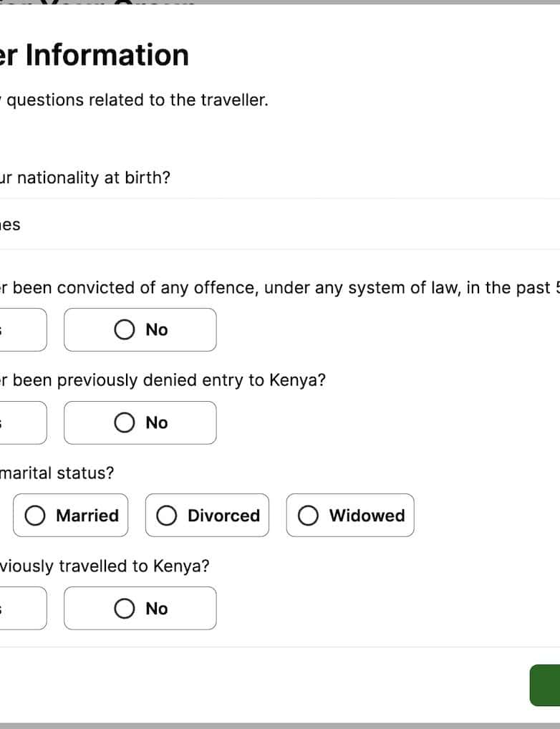Viewport: 560px width, 729px height.
Task: Click the "marital status?" question label
Action: [x=57, y=473]
